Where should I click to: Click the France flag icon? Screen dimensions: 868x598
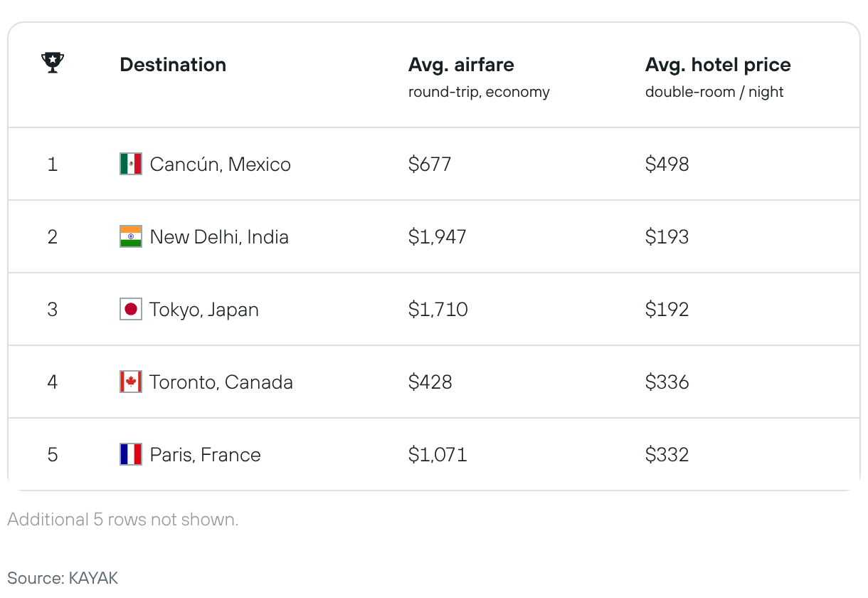pyautogui.click(x=131, y=454)
